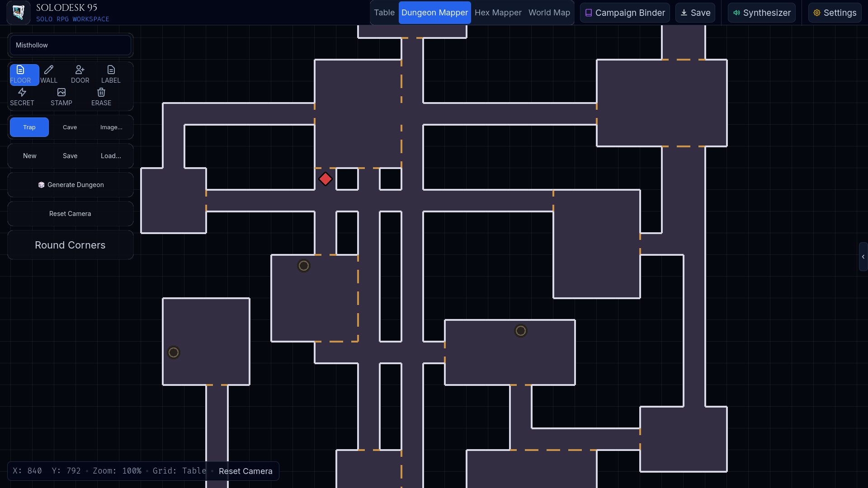The width and height of the screenshot is (868, 488).
Task: Select the Door tool
Action: 80,75
